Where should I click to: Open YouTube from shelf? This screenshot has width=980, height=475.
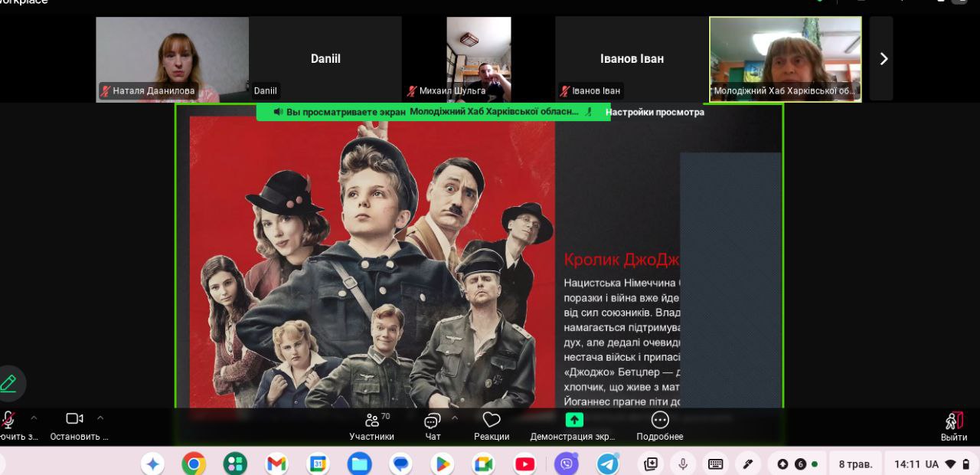pyautogui.click(x=524, y=464)
